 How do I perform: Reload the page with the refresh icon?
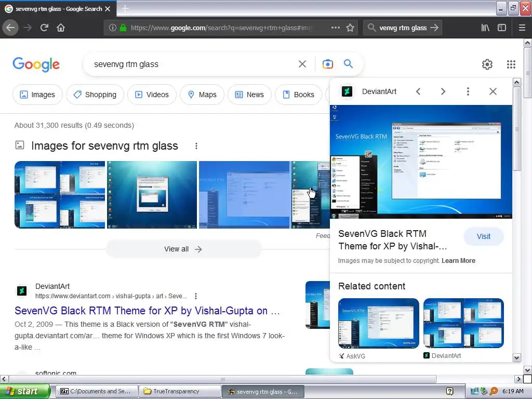(44, 28)
